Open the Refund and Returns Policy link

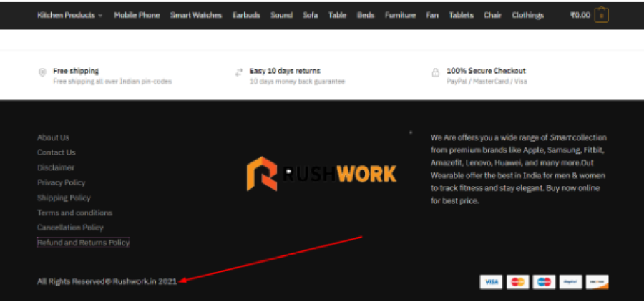[84, 243]
